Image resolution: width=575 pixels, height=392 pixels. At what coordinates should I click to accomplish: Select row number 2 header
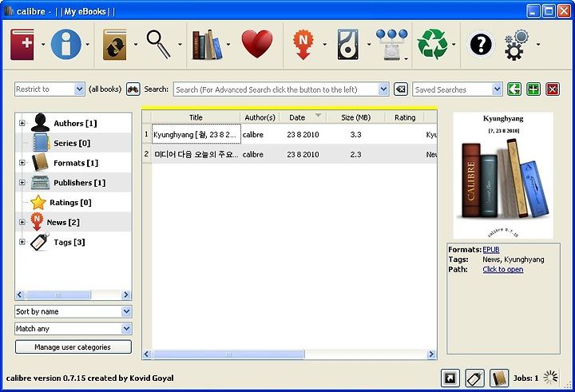[147, 154]
